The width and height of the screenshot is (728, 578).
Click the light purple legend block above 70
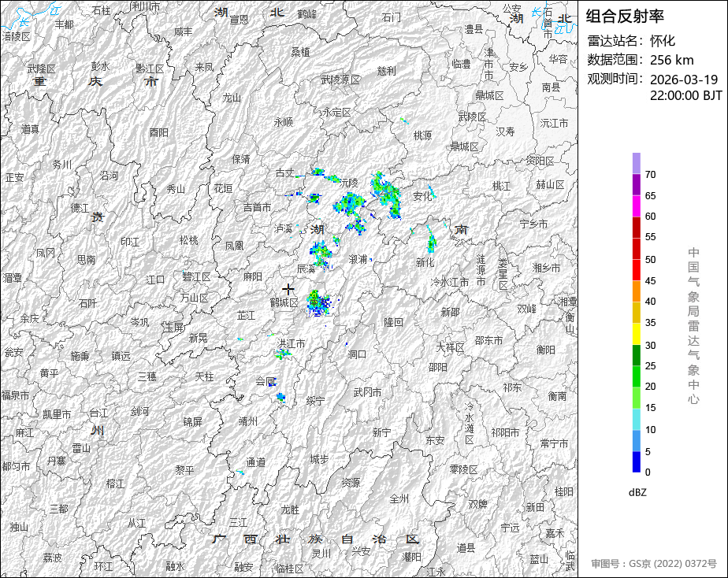pos(636,163)
